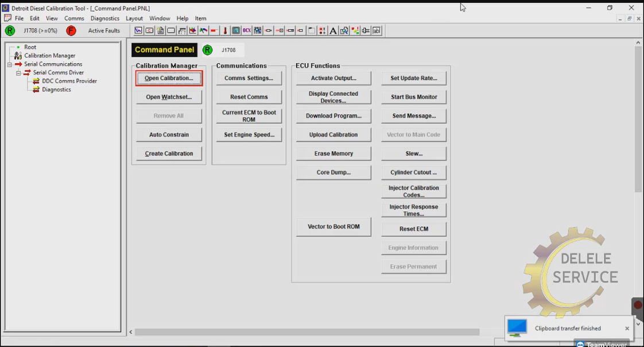The height and width of the screenshot is (347, 644).
Task: Click the horizontal scrollbar under the panel
Action: click(x=307, y=332)
